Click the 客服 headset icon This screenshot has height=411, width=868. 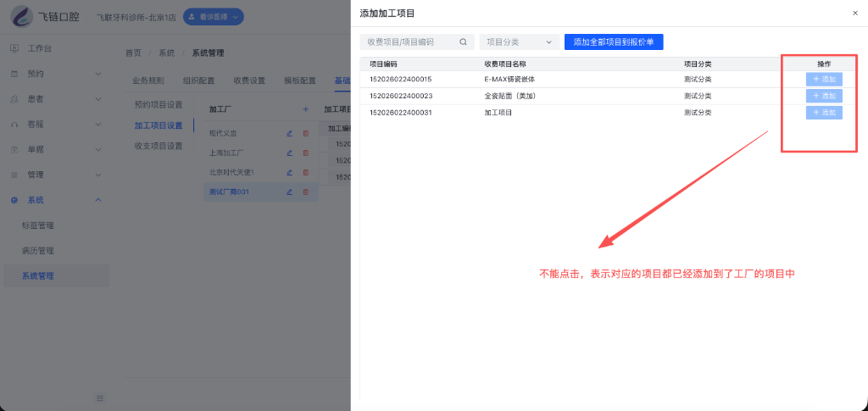[14, 125]
